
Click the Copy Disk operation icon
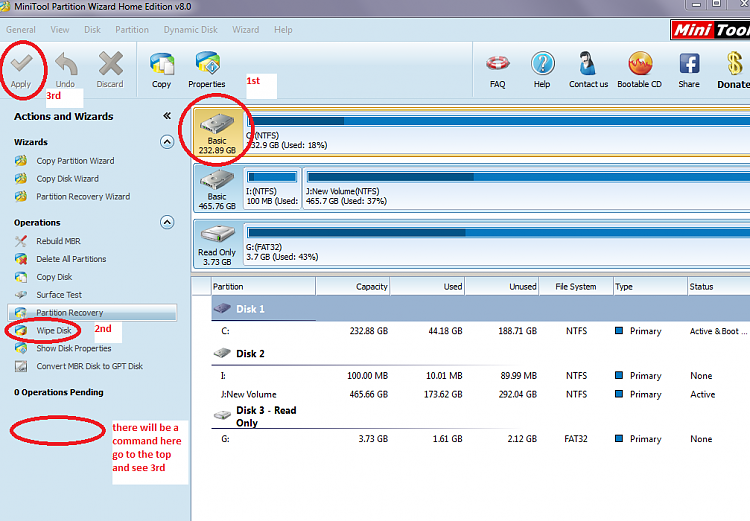pos(21,277)
